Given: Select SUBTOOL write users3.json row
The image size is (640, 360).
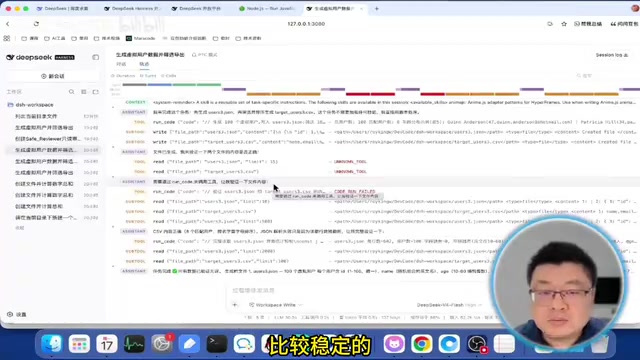Looking at the screenshot, I should click(373, 132).
